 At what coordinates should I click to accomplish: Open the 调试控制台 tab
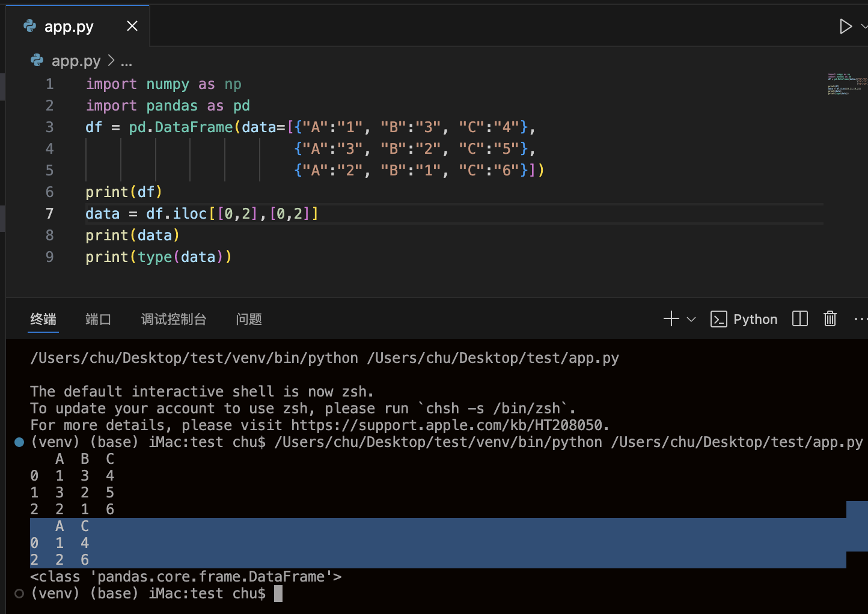(x=174, y=319)
